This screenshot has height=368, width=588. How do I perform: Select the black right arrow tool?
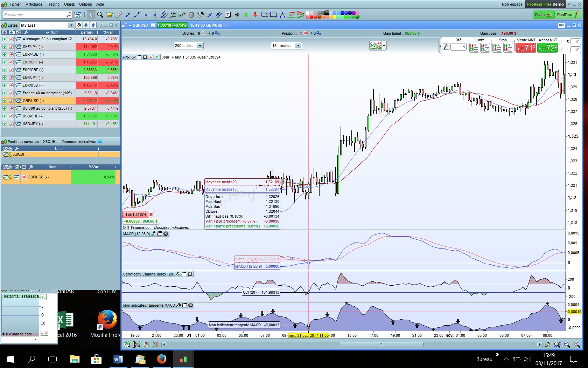pyautogui.click(x=237, y=15)
